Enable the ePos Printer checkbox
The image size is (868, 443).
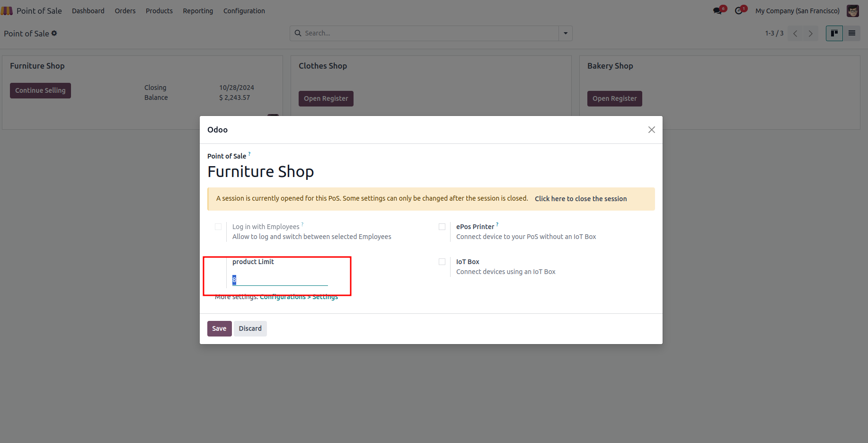click(442, 227)
